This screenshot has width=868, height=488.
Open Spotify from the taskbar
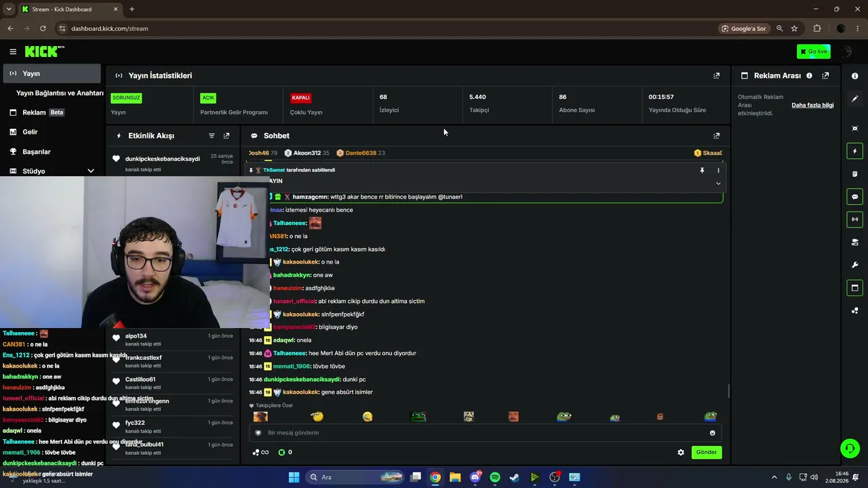[x=495, y=477]
